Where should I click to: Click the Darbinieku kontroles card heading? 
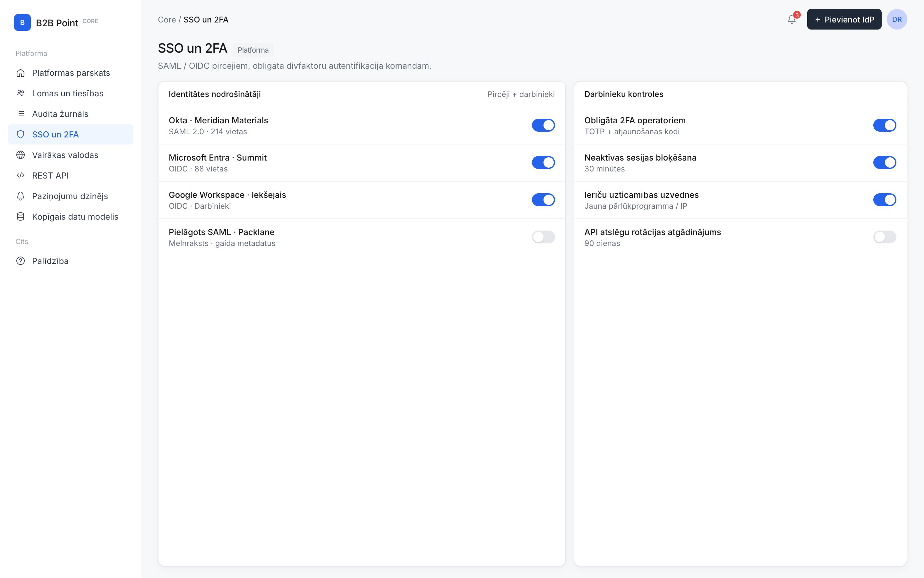(x=623, y=94)
